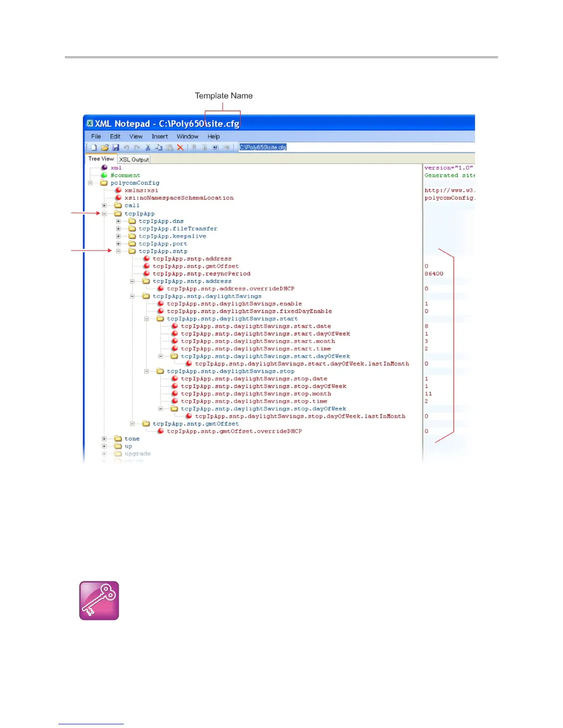Expand the call folder node
Image resolution: width=563 pixels, height=728 pixels.
104,205
